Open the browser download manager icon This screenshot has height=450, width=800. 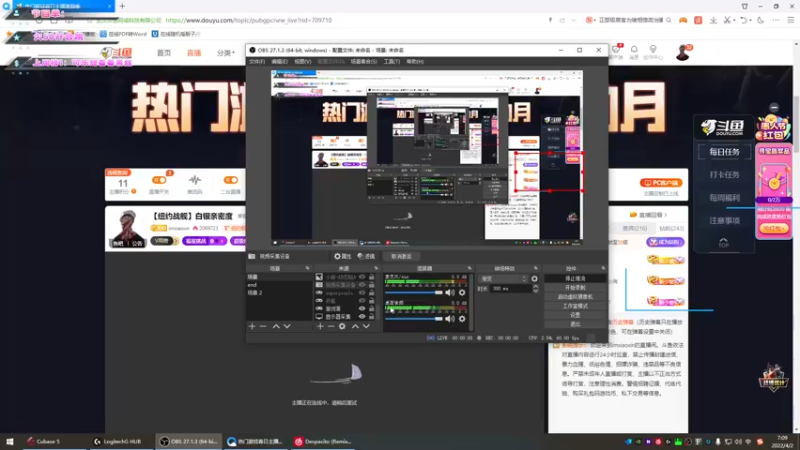pyautogui.click(x=713, y=20)
